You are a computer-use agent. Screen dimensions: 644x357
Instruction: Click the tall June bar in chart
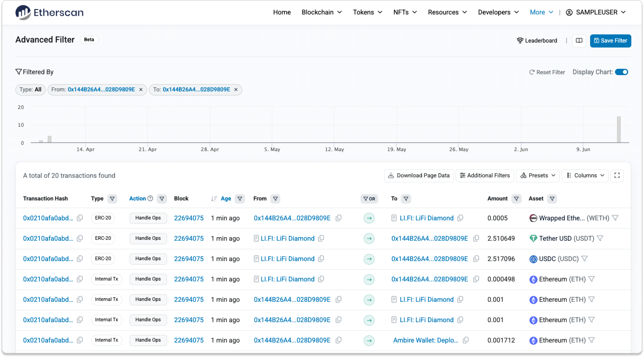click(x=619, y=129)
